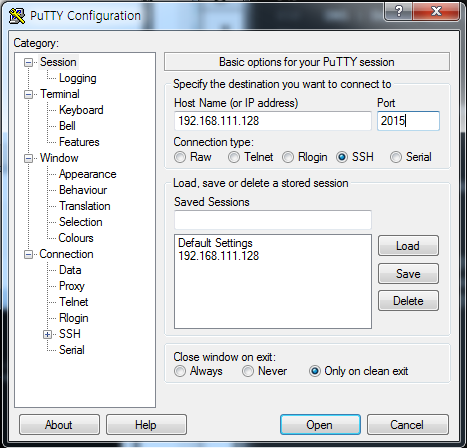Select the Telnet connection type radio
The image size is (467, 448).
[234, 157]
